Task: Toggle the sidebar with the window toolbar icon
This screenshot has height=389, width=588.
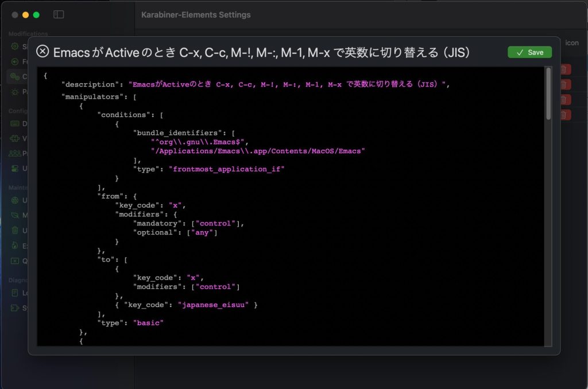Action: point(59,14)
